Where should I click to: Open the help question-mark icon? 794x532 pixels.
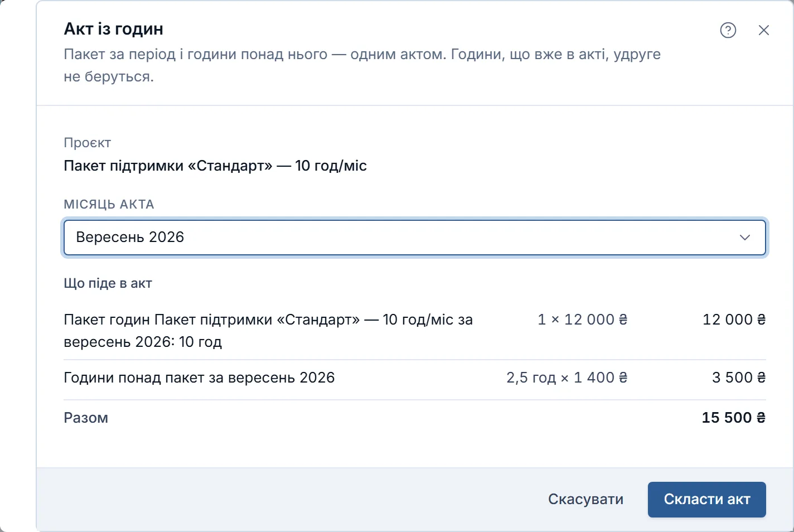click(728, 30)
